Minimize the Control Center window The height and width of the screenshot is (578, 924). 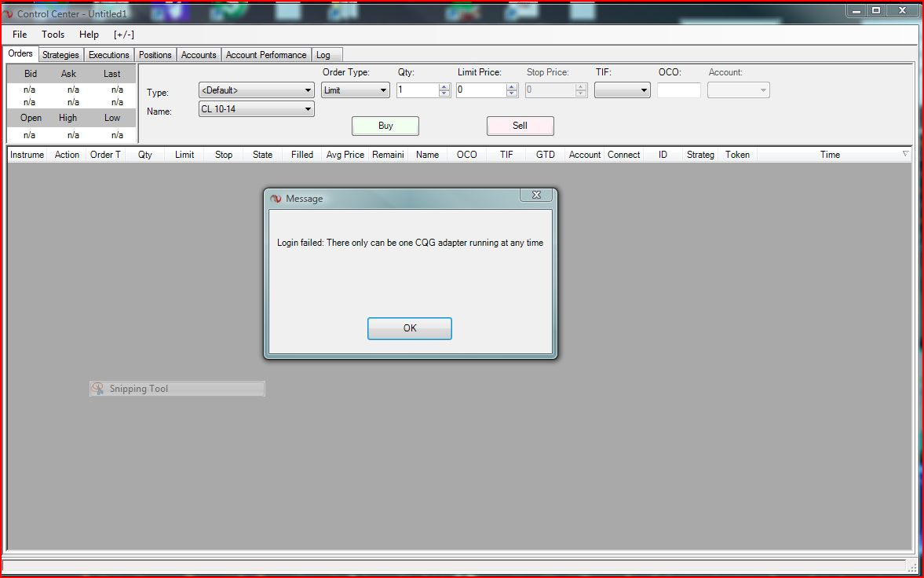click(856, 11)
